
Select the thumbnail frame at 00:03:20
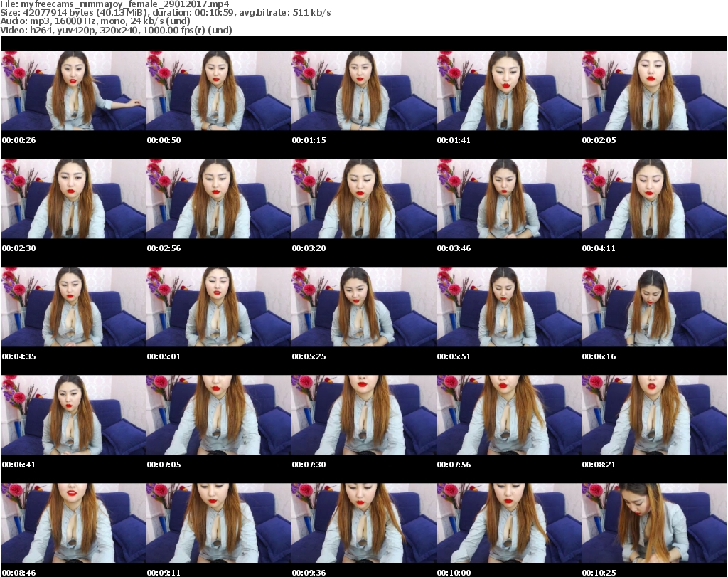tap(363, 198)
